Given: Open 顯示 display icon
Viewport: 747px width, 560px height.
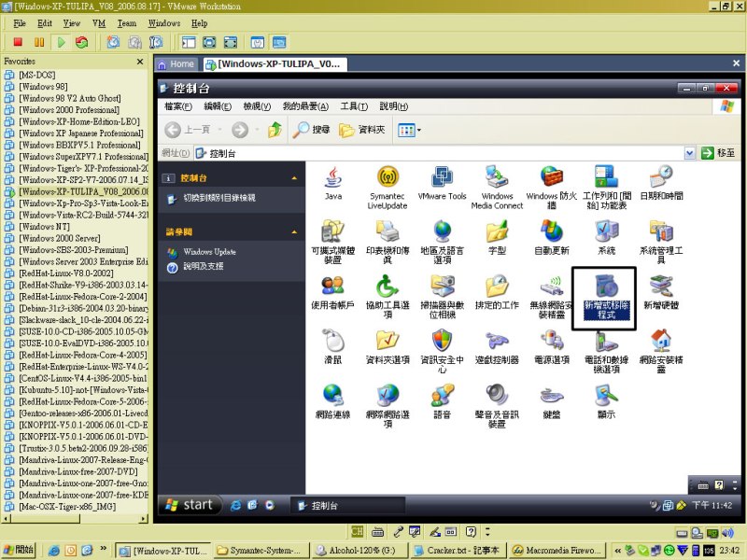Looking at the screenshot, I should 606,395.
